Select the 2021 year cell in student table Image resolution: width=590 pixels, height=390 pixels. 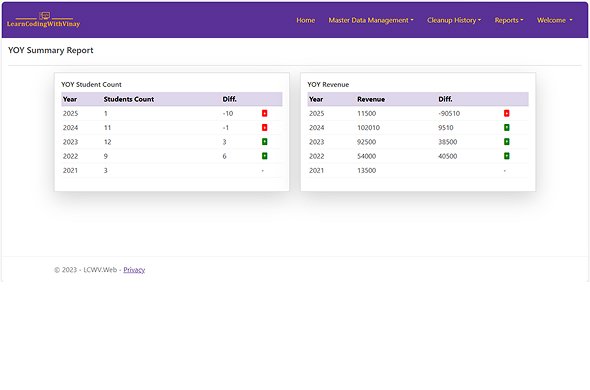(70, 171)
